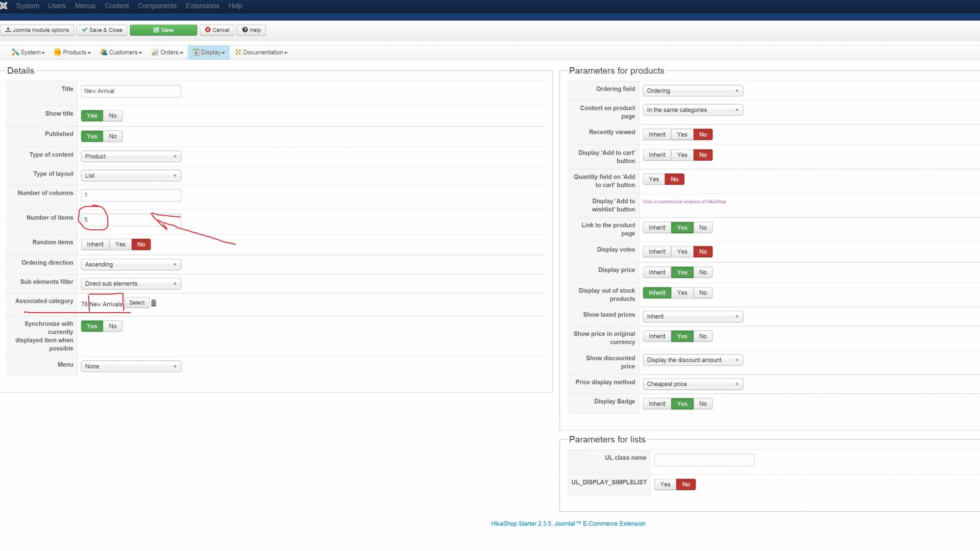The height and width of the screenshot is (551, 980).
Task: Open the Ordering direction dropdown
Action: (x=131, y=264)
